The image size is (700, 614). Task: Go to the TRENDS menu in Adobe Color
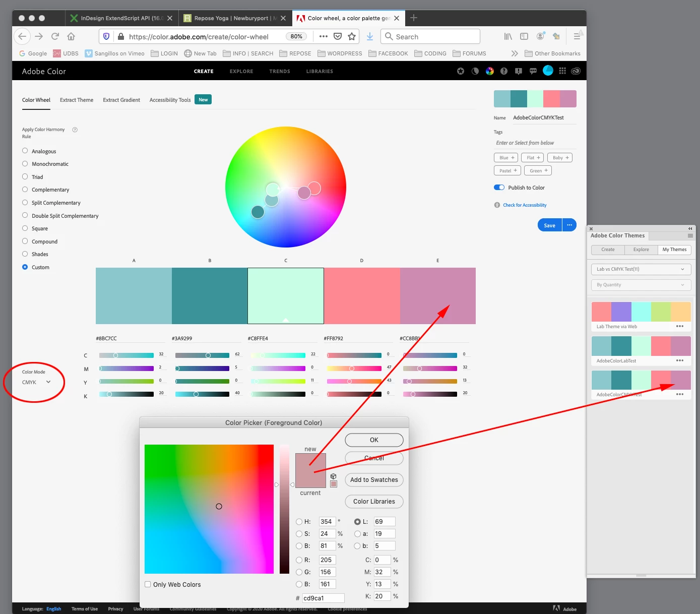tap(280, 71)
